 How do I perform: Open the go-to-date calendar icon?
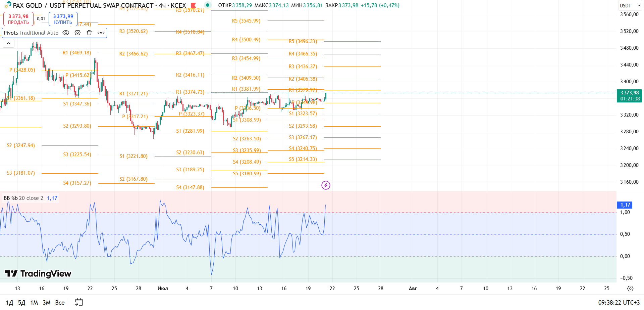point(79,302)
